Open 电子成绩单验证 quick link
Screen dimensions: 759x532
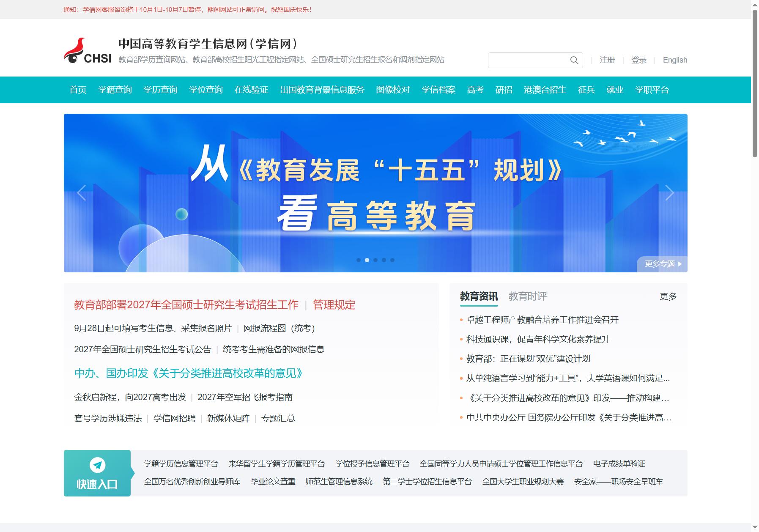619,464
